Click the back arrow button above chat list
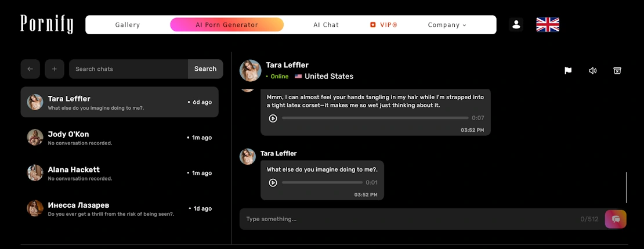644x249 pixels. coord(30,69)
